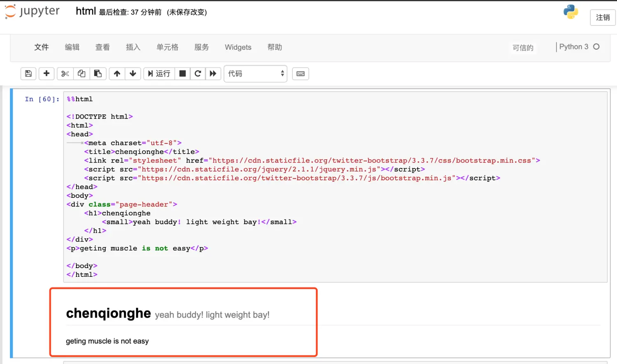The image size is (617, 364).
Task: Open the 文件 menu
Action: [x=41, y=47]
